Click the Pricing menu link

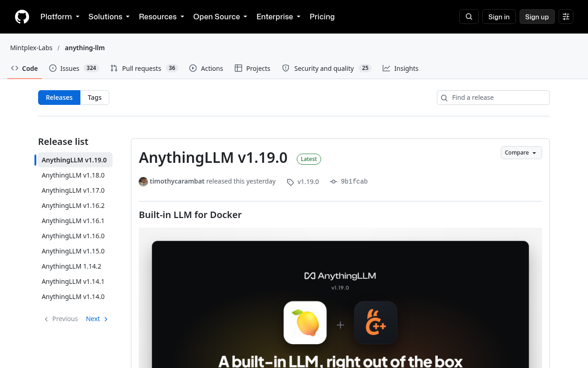pyautogui.click(x=322, y=17)
